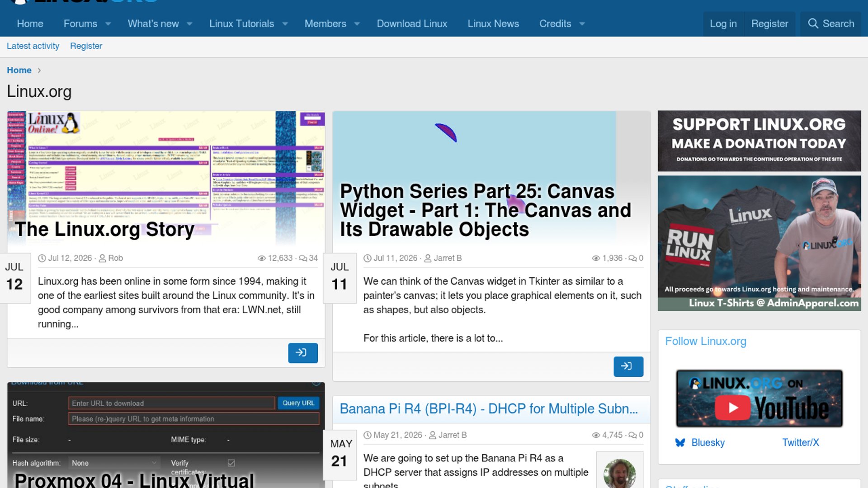Open the Home navigation tab
The height and width of the screenshot is (488, 868).
30,23
